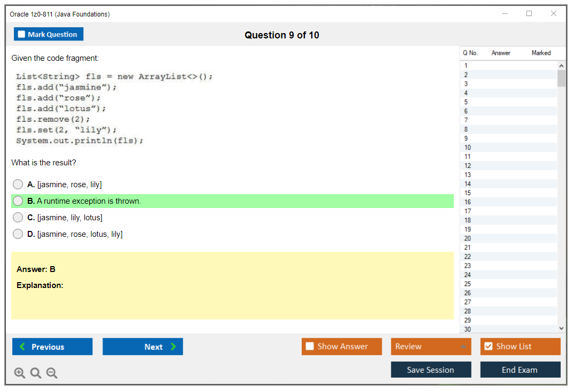
Task: Select question 15 in the question list
Action: pyautogui.click(x=481, y=193)
